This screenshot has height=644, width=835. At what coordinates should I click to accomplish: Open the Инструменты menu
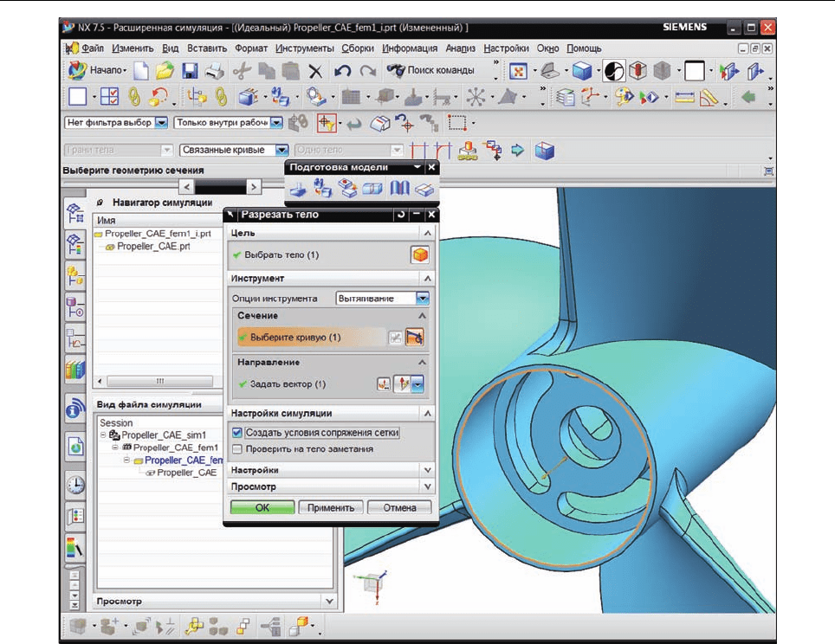point(305,48)
